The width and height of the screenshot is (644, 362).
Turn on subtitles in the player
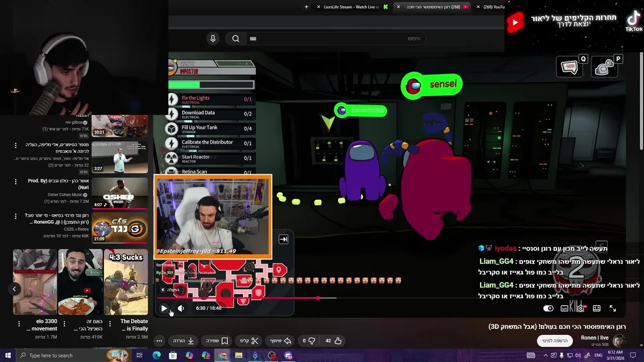coord(565,308)
